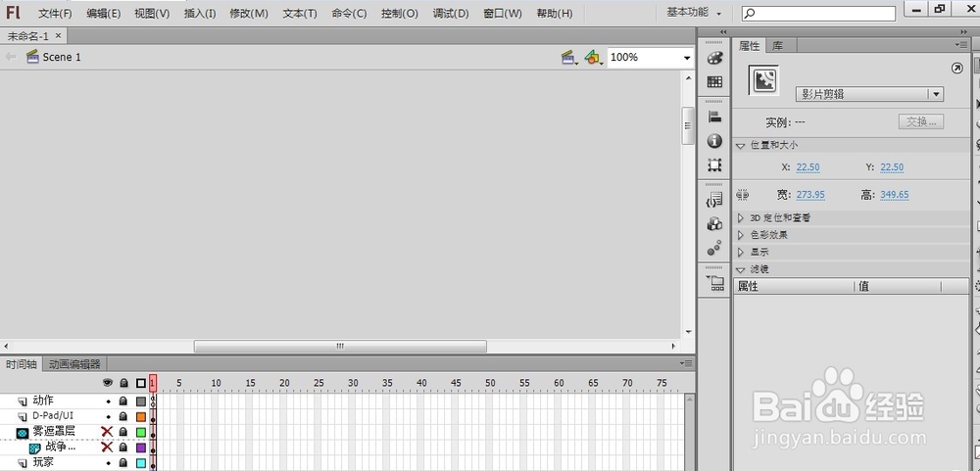This screenshot has width=980, height=471.
Task: Collapse the 位置和大小 section
Action: pos(741,146)
